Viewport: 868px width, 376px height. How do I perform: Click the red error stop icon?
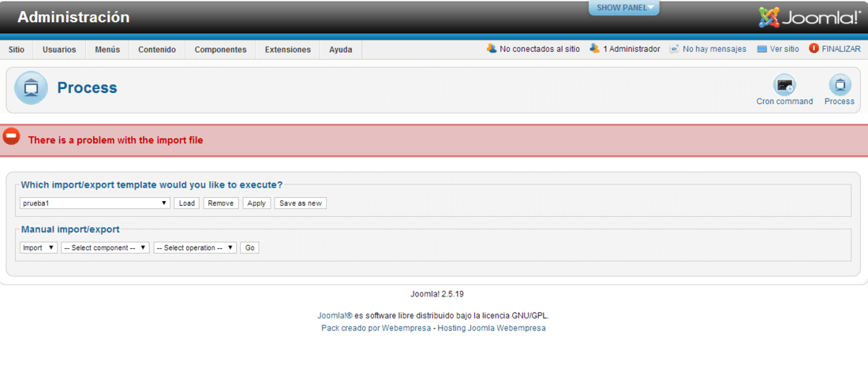click(x=11, y=136)
